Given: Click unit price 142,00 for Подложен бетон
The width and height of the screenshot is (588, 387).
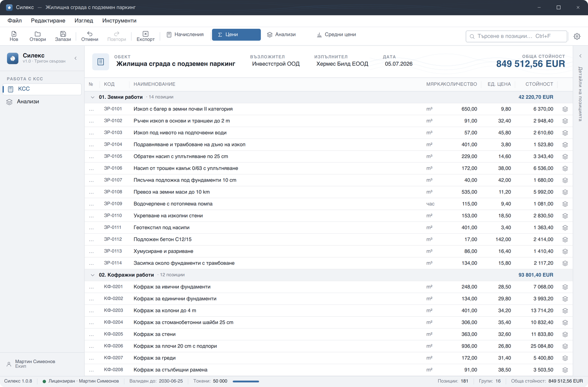Looking at the screenshot, I should pyautogui.click(x=503, y=240).
